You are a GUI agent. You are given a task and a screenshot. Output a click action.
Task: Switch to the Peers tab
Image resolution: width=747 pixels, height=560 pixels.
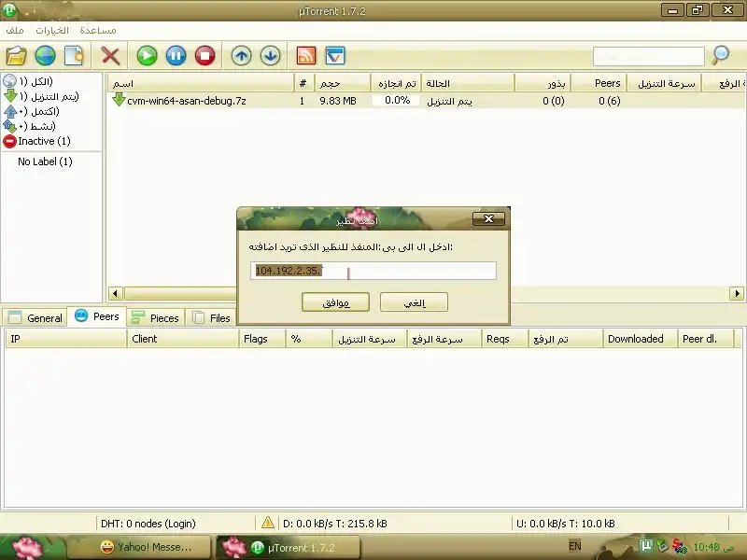click(97, 316)
